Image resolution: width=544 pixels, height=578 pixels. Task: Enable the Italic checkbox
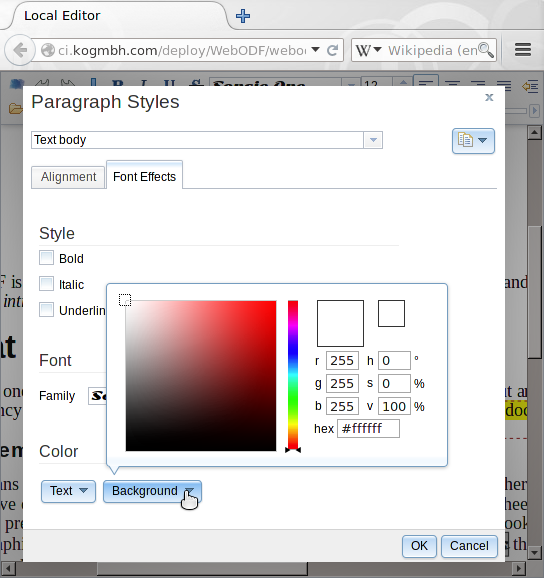46,284
